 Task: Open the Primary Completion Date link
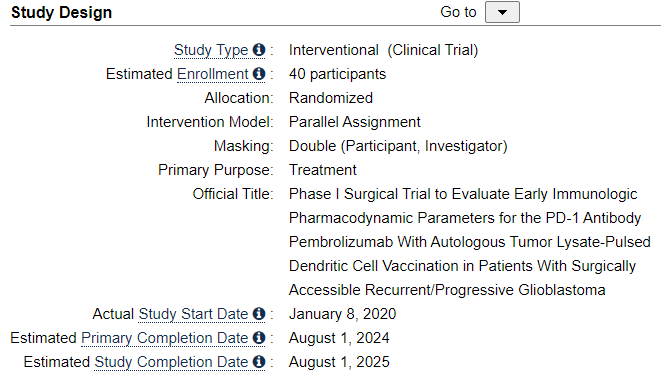[164, 338]
